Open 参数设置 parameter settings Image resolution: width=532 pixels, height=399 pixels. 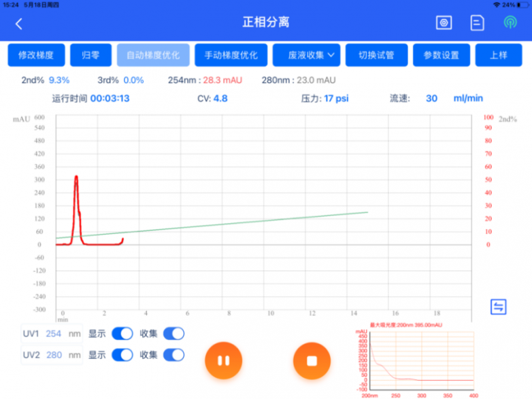coord(442,55)
